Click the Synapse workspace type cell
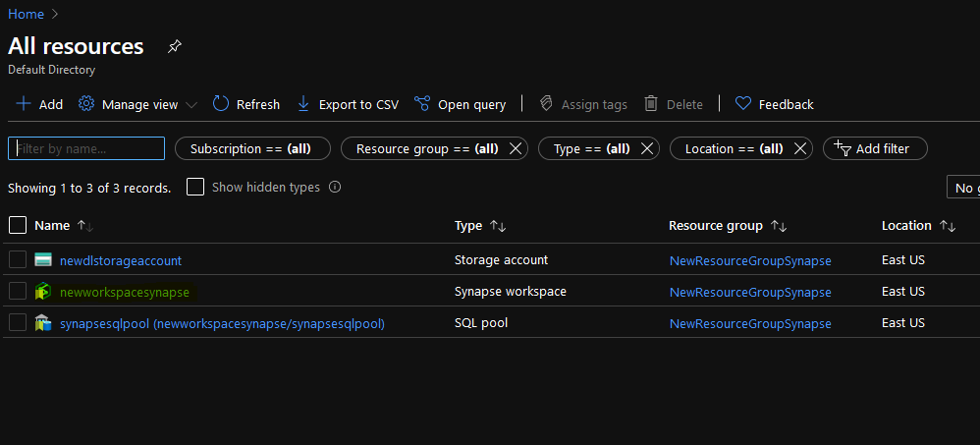The width and height of the screenshot is (980, 445). coord(511,291)
